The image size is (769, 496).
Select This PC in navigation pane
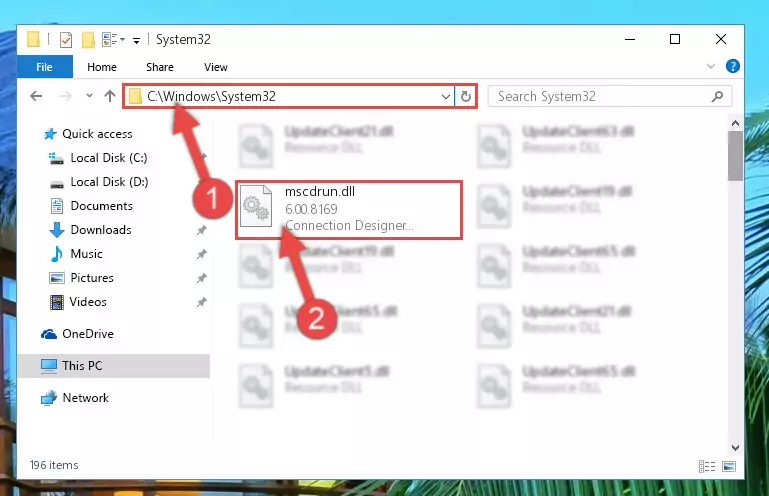click(x=113, y=366)
